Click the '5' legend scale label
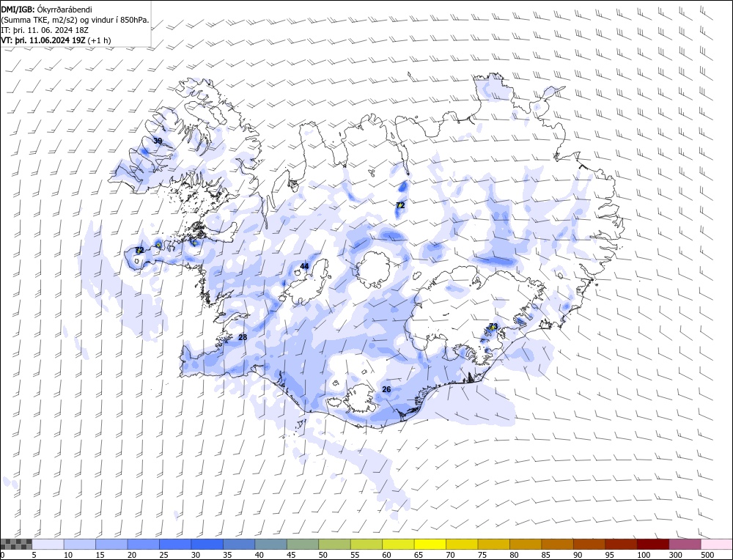This screenshot has width=733, height=560. pos(34,555)
